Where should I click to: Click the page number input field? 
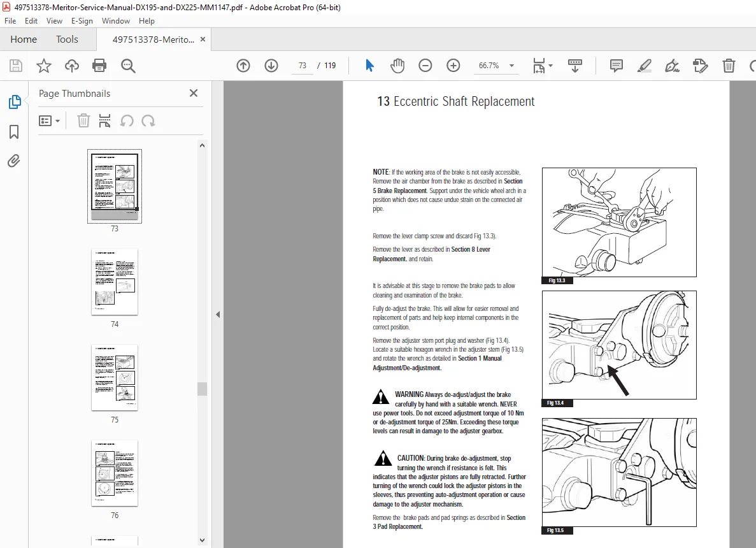pyautogui.click(x=303, y=66)
